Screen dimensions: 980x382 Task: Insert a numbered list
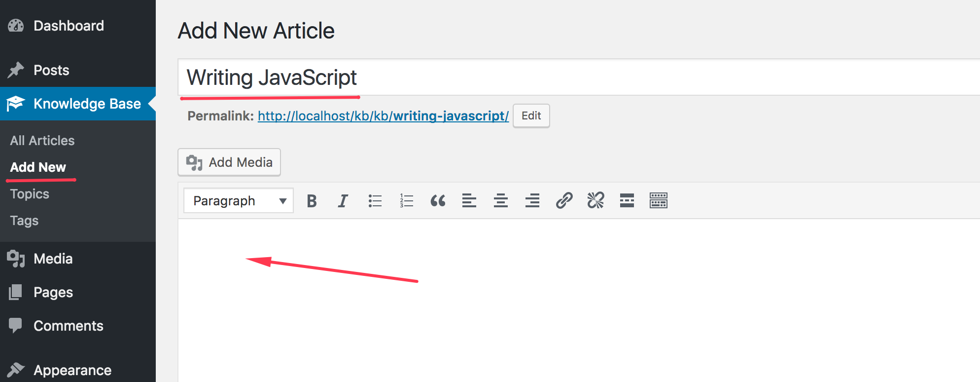click(406, 201)
